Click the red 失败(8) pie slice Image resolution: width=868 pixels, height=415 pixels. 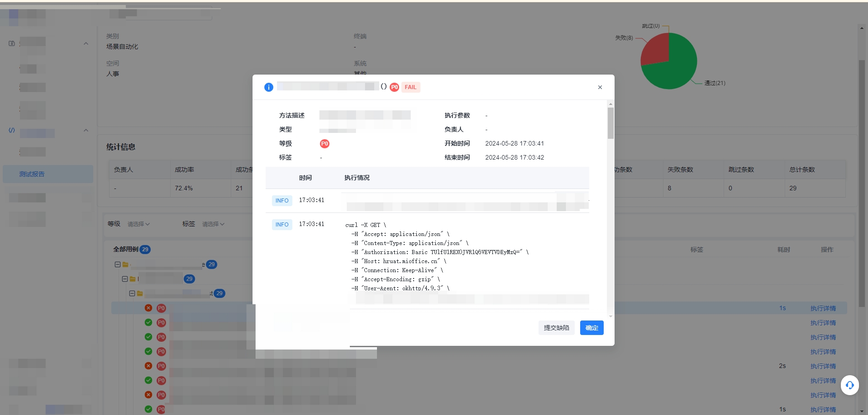tap(656, 51)
